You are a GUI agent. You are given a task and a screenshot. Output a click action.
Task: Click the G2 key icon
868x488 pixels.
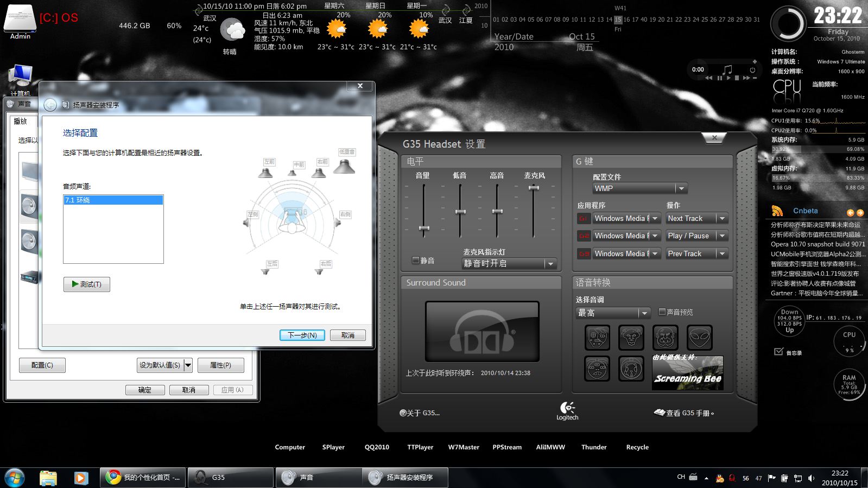[584, 236]
